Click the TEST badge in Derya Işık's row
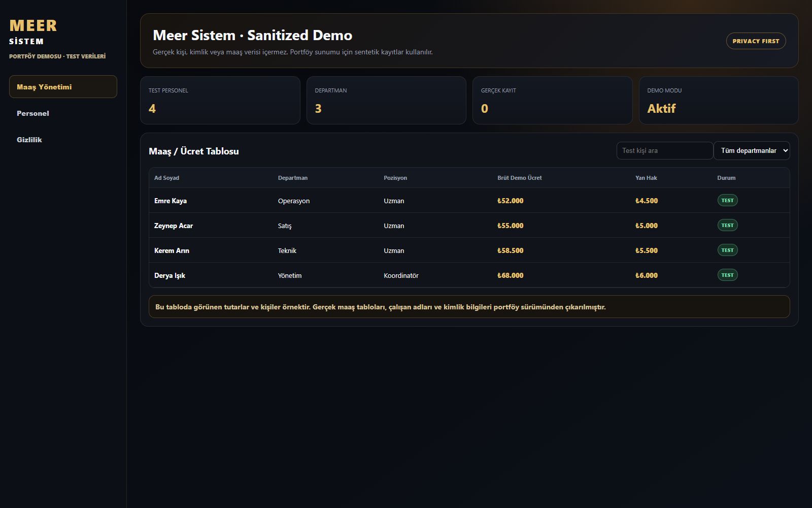The height and width of the screenshot is (508, 812). pos(727,275)
